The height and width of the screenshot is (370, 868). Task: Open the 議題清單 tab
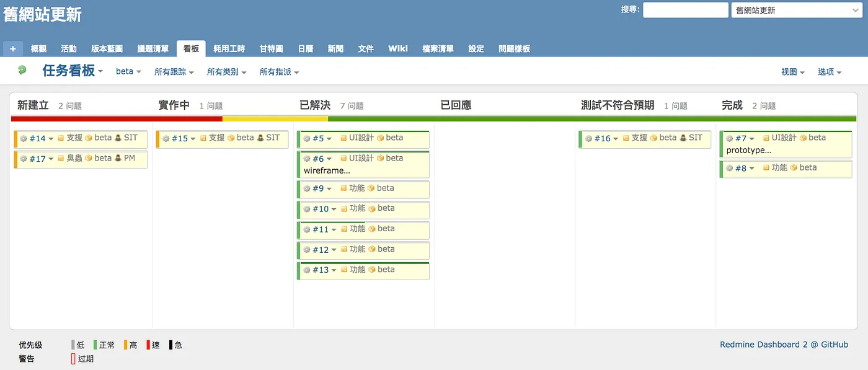point(153,48)
